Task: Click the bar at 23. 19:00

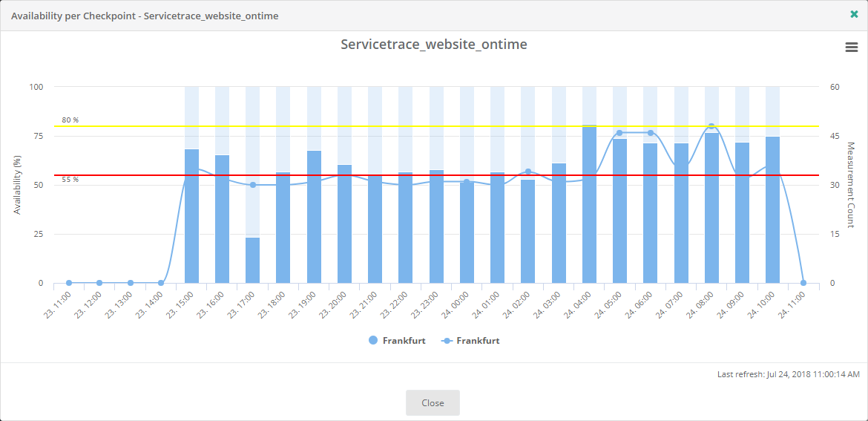Action: pos(314,217)
